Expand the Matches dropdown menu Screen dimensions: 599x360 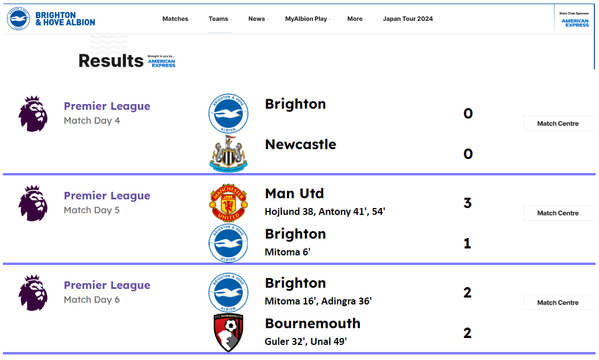[x=177, y=19]
